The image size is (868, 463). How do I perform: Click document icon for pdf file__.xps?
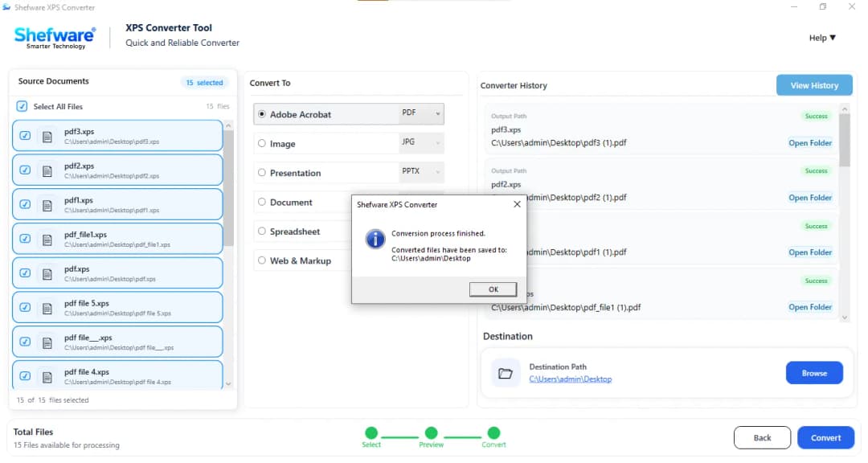pyautogui.click(x=47, y=342)
